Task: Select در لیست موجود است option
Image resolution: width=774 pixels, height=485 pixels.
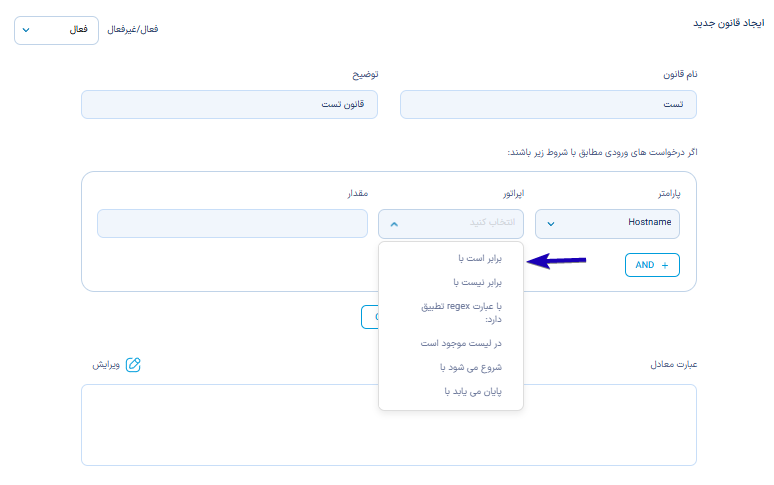Action: (461, 343)
